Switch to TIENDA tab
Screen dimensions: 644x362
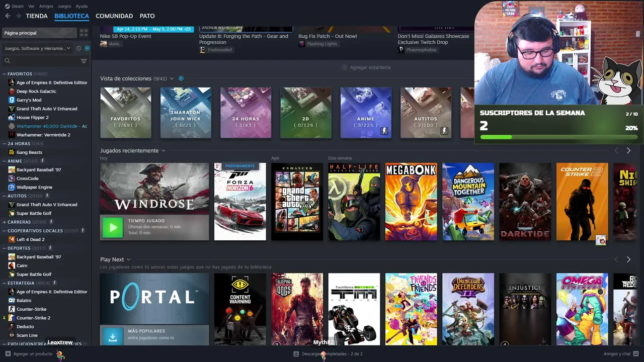coord(37,16)
